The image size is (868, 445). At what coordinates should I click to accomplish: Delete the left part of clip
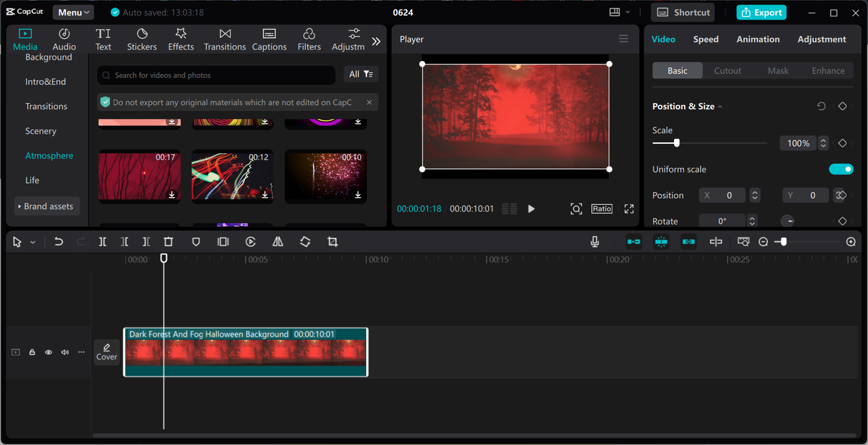(124, 241)
